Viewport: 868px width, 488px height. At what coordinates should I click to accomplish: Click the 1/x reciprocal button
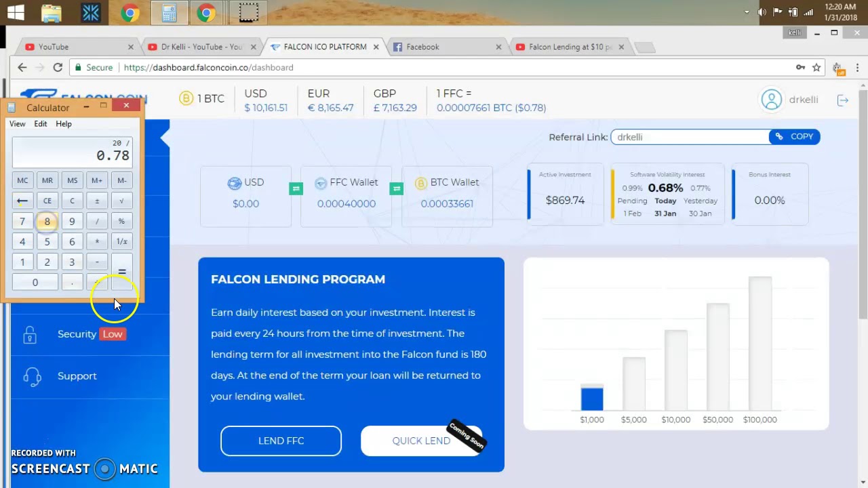(122, 241)
